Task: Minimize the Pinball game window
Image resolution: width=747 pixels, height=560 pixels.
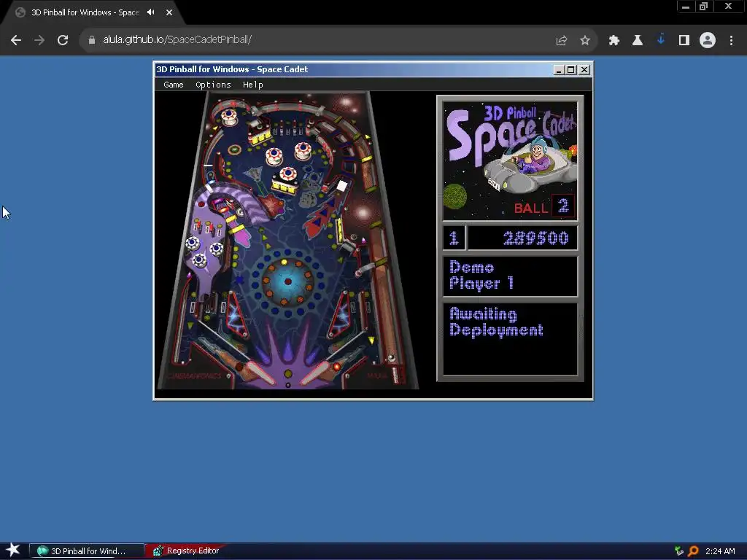Action: [559, 70]
